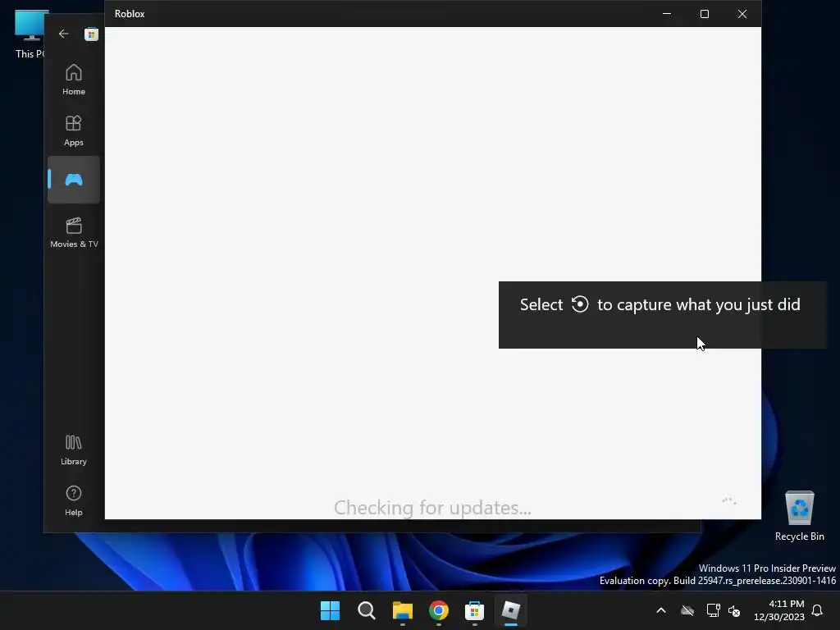
Task: Click 'Checking for updates...' status text
Action: point(432,507)
